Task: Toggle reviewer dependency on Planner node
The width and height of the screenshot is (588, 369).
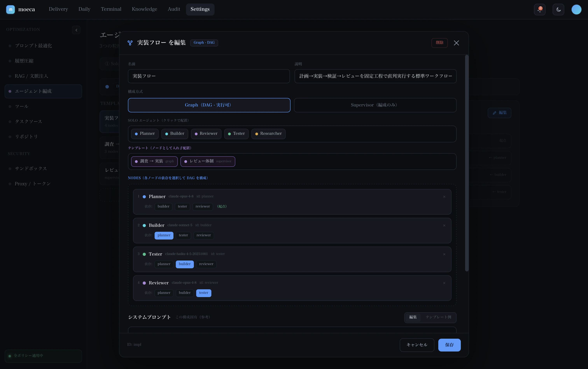Action: tap(203, 206)
